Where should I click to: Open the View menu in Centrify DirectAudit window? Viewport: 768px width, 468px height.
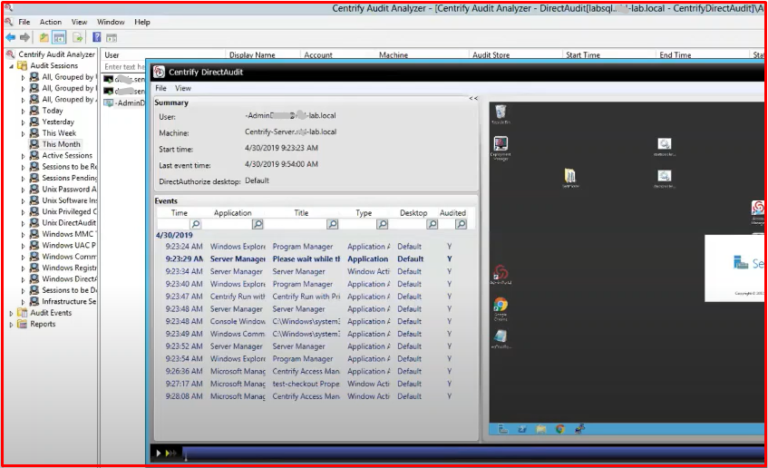pyautogui.click(x=183, y=88)
